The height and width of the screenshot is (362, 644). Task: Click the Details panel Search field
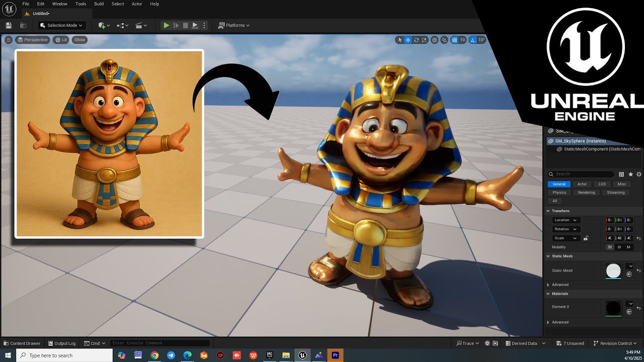tap(582, 174)
